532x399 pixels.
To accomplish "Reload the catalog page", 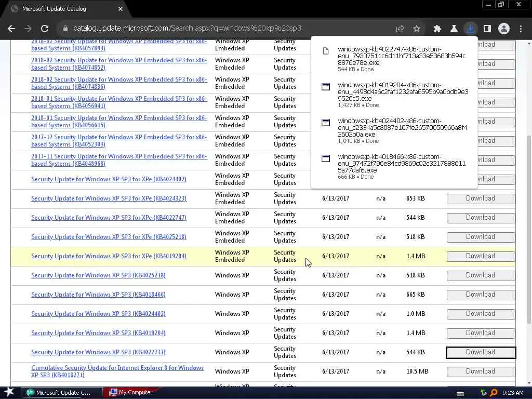I will click(x=45, y=29).
